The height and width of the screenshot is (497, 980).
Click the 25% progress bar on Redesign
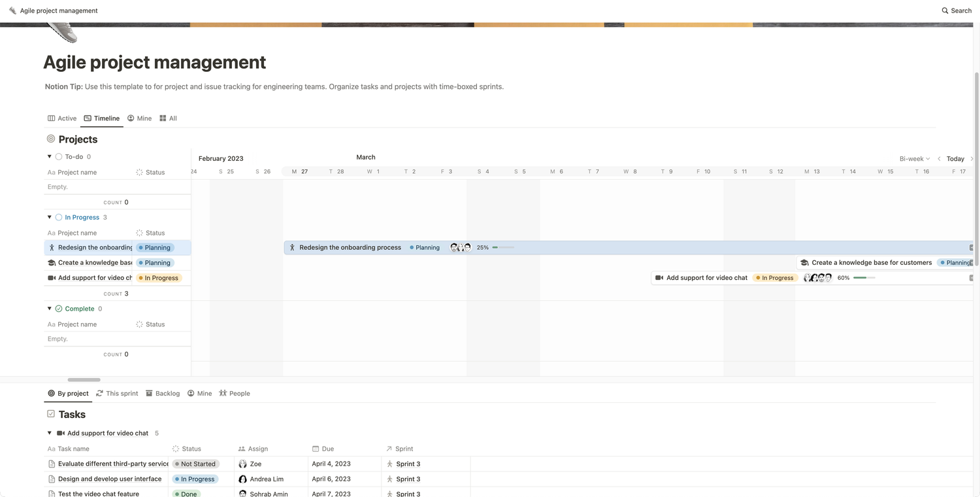click(503, 248)
